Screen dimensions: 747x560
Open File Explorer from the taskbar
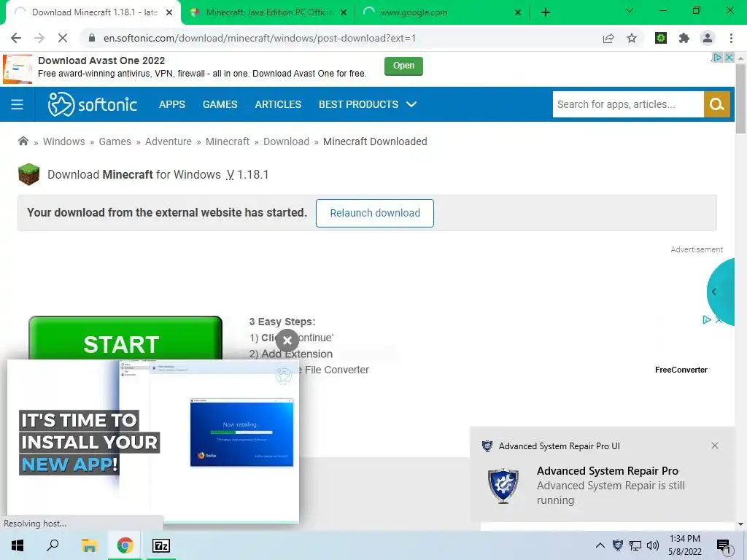(x=88, y=545)
